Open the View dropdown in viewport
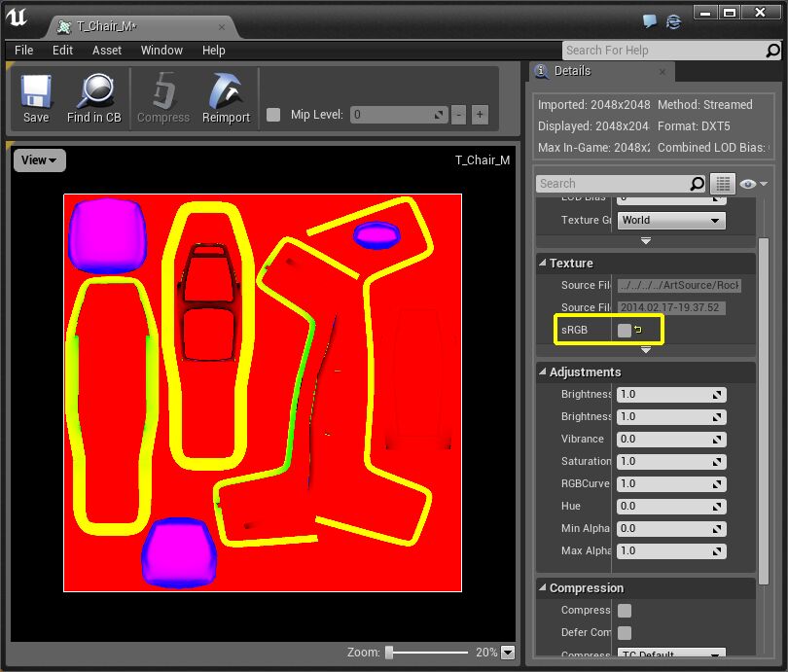The width and height of the screenshot is (788, 672). point(39,160)
